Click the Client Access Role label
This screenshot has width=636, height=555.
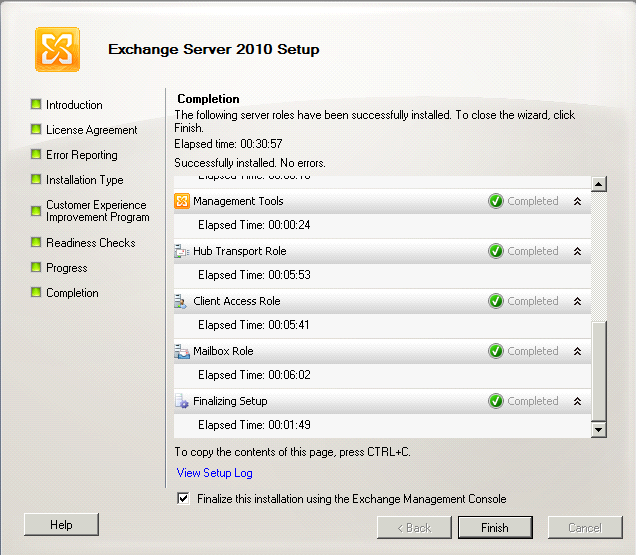click(x=237, y=301)
